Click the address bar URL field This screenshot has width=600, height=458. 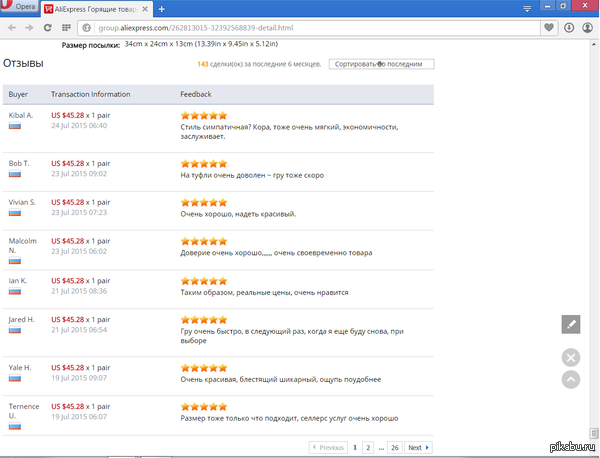[300, 28]
